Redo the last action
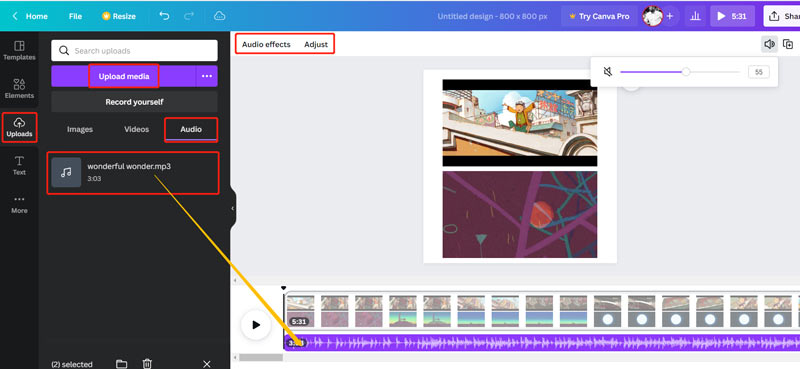Screen dimensions: 800x369 pyautogui.click(x=189, y=16)
